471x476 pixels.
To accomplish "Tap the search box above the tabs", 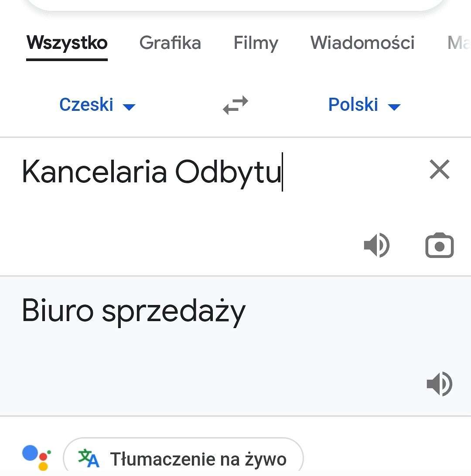I will [235, 4].
